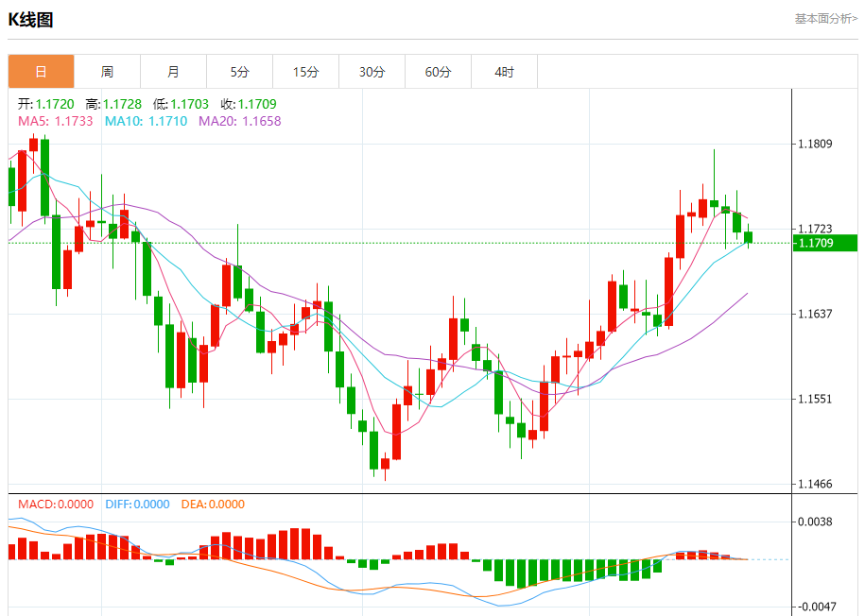Switch to the 周 weekly tab
The height and width of the screenshot is (616, 865).
click(x=107, y=72)
